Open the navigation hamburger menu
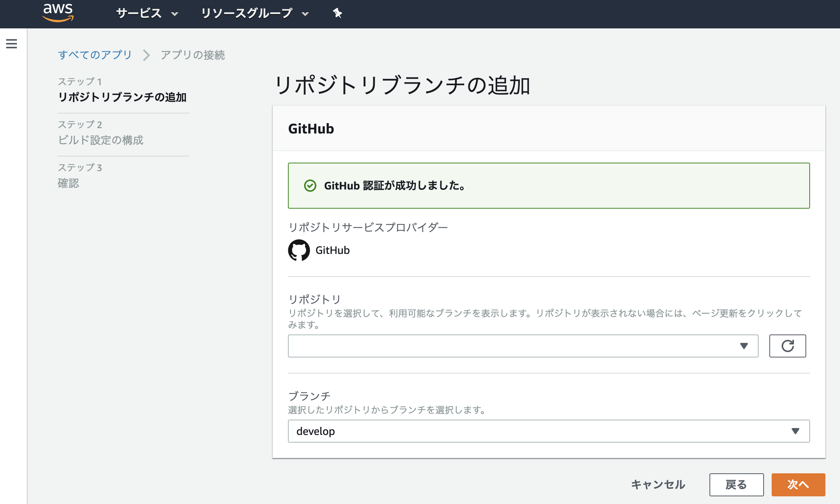840x504 pixels. tap(12, 44)
